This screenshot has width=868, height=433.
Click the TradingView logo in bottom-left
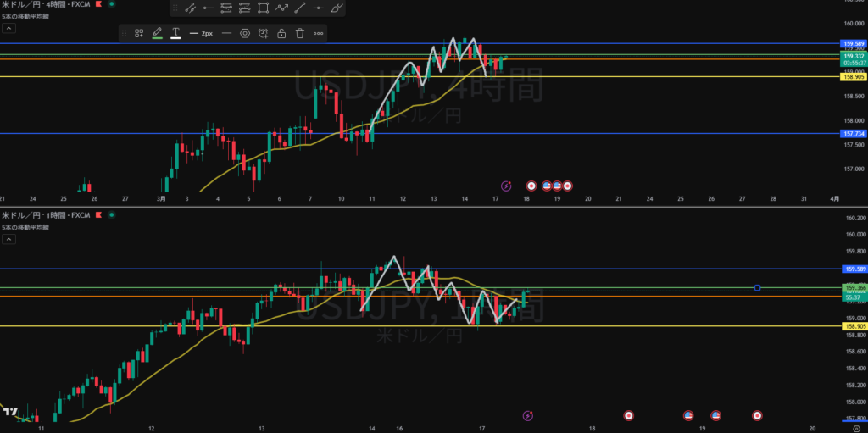[10, 412]
